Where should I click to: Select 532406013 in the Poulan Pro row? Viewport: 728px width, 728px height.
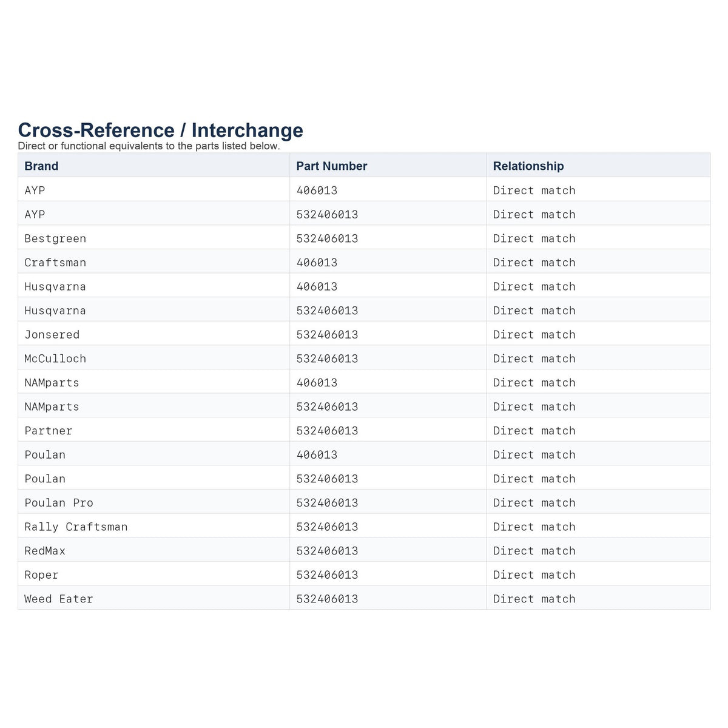point(327,503)
